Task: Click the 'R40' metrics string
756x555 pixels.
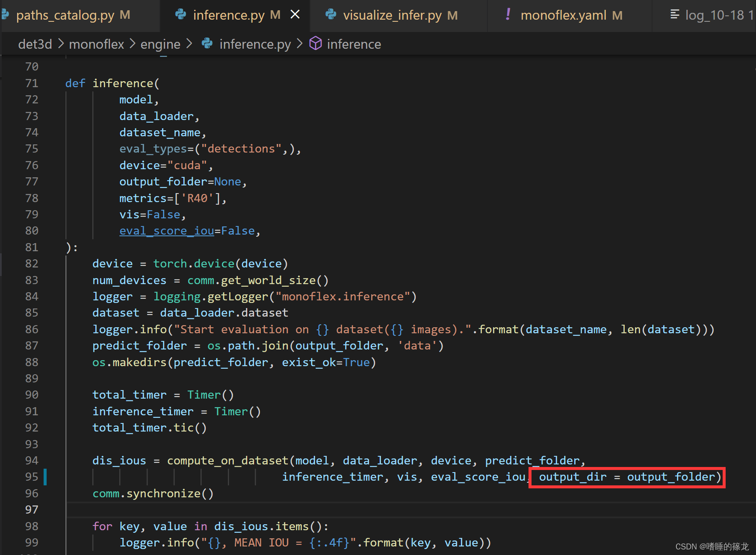Action: [197, 198]
